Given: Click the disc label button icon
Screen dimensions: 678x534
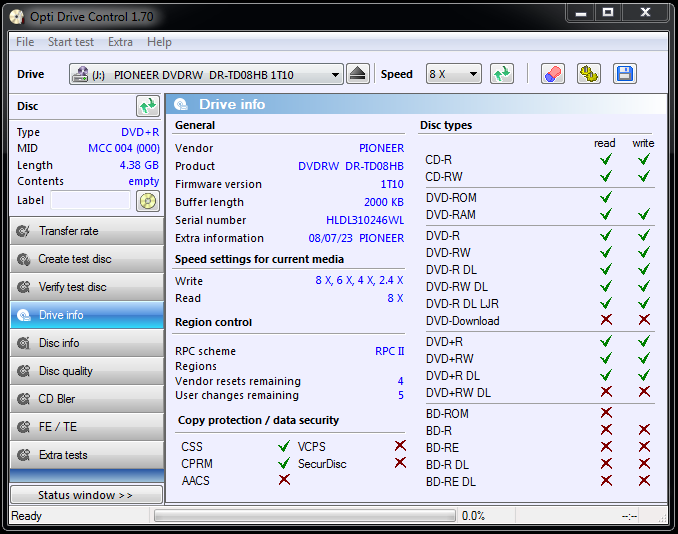Looking at the screenshot, I should tap(148, 201).
